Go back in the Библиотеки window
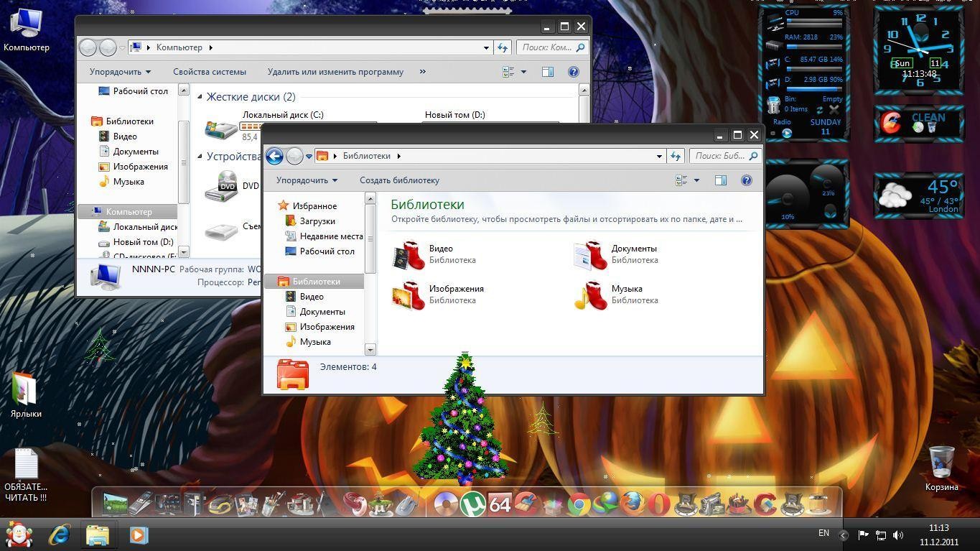The height and width of the screenshot is (551, 980). (x=274, y=156)
